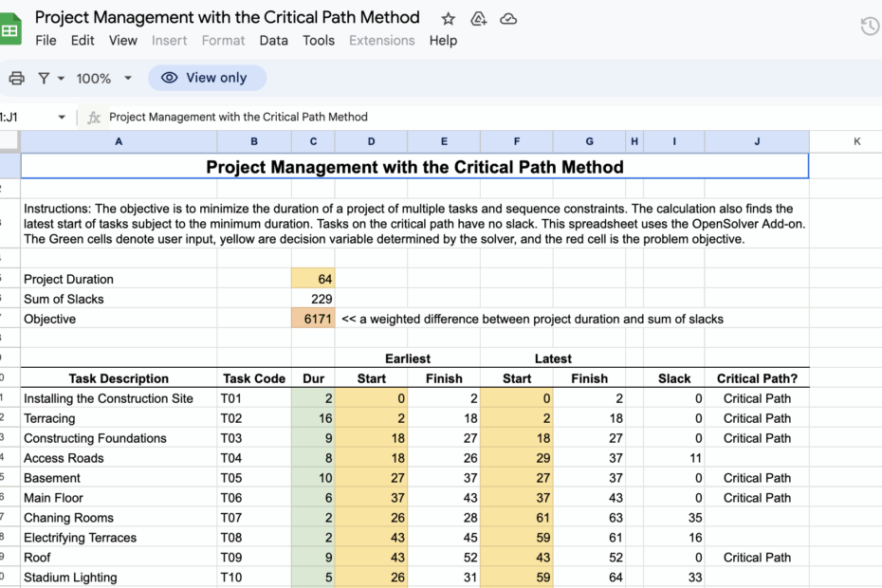The height and width of the screenshot is (588, 882).
Task: Click the File menu
Action: tap(46, 41)
